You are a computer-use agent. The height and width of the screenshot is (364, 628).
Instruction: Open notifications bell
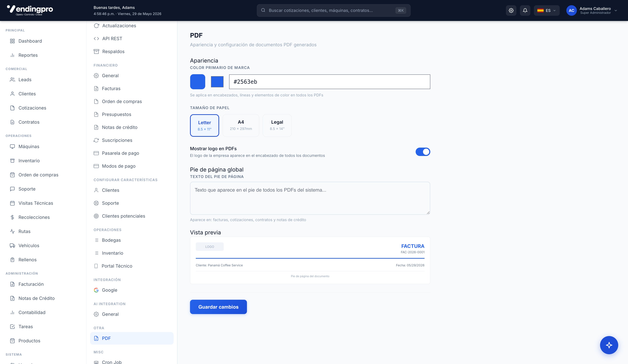point(525,10)
